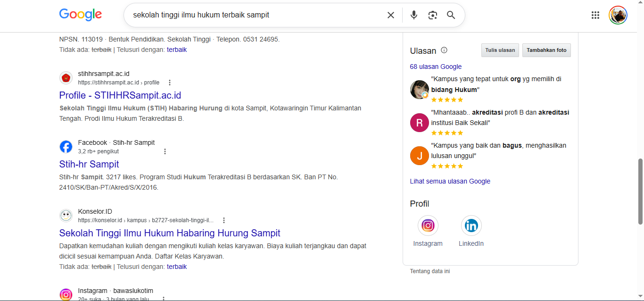Open more options for Facebook Stih-hr Sampit result
Viewport: 644px width, 301px height.
coord(165,151)
